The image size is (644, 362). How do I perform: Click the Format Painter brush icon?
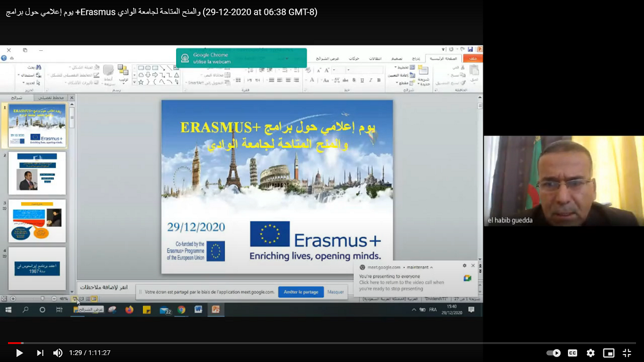click(x=462, y=83)
